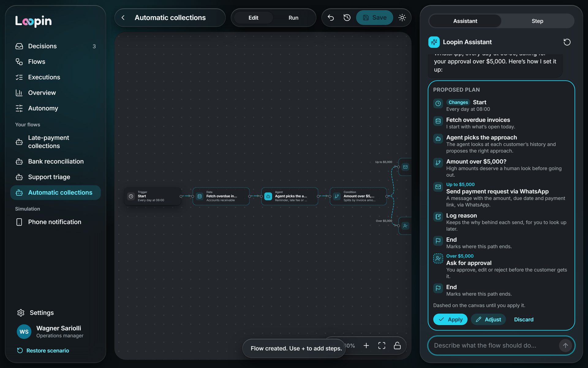Select the Amount over $5,000 condition node
This screenshot has width=588, height=368.
pos(358,196)
